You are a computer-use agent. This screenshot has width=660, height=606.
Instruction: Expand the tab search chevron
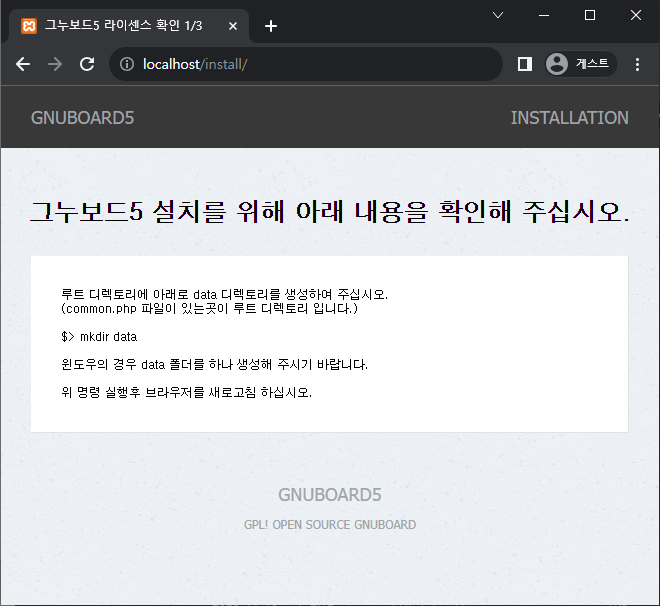coord(498,16)
